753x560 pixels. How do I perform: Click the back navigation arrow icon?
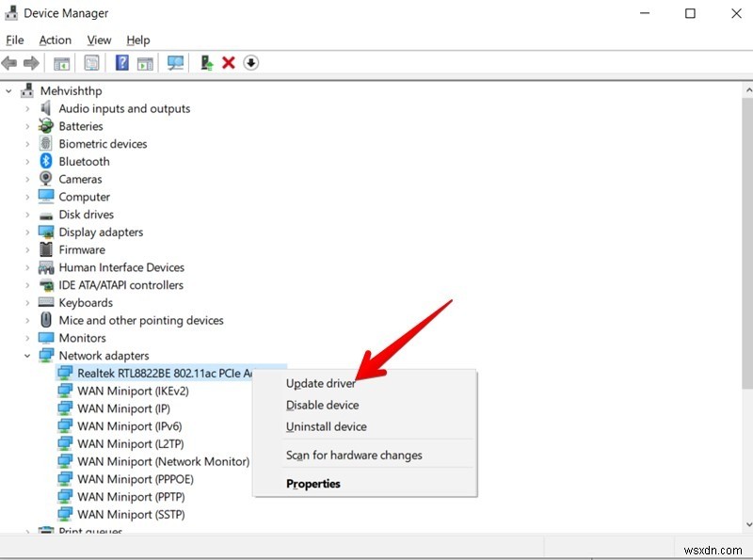pos(10,62)
